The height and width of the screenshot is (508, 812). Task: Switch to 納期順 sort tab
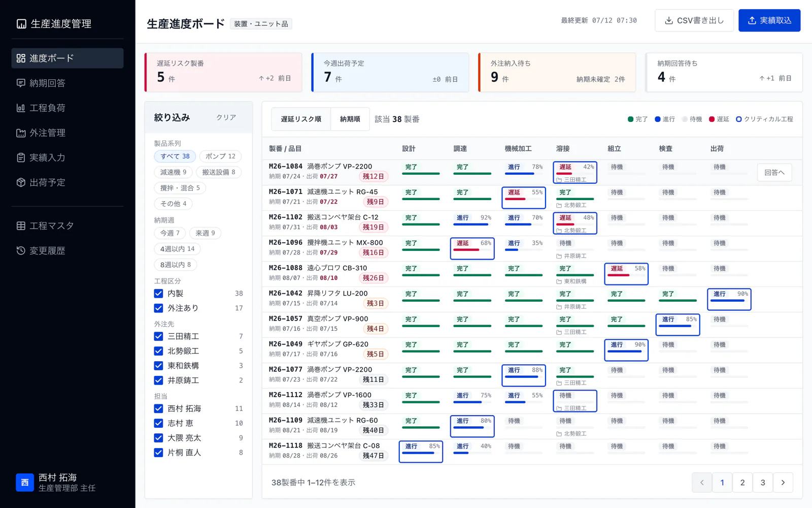350,119
